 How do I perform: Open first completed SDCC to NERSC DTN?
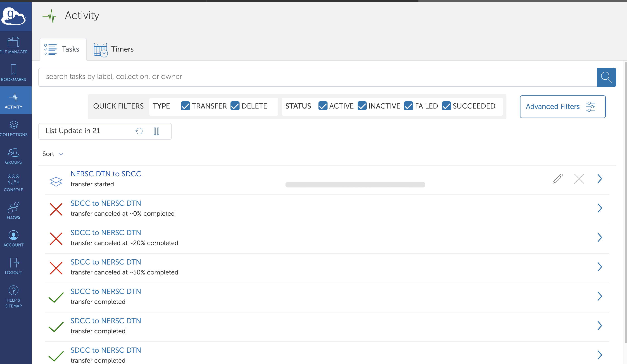pyautogui.click(x=106, y=291)
